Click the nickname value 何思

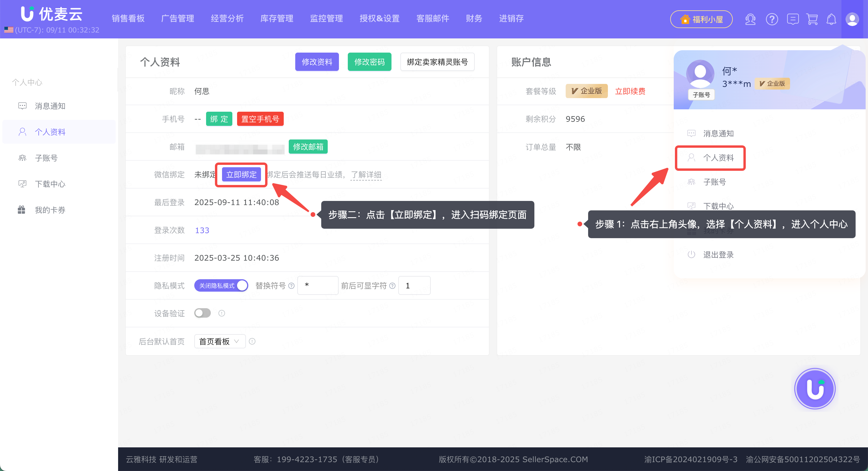(x=202, y=91)
